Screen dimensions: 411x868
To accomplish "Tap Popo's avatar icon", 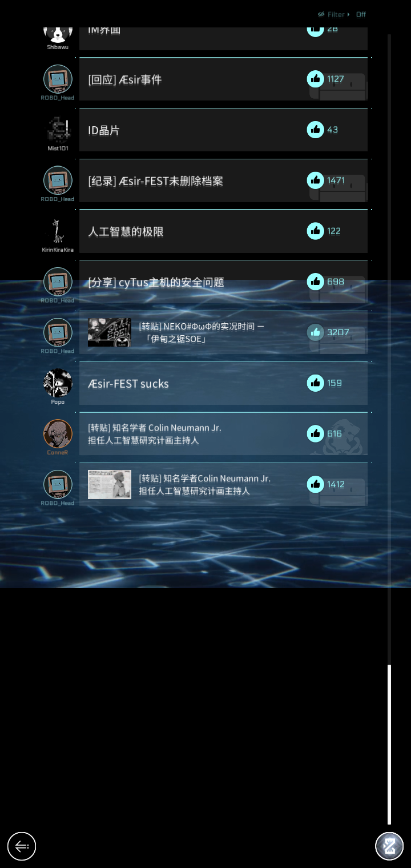I will coord(58,383).
